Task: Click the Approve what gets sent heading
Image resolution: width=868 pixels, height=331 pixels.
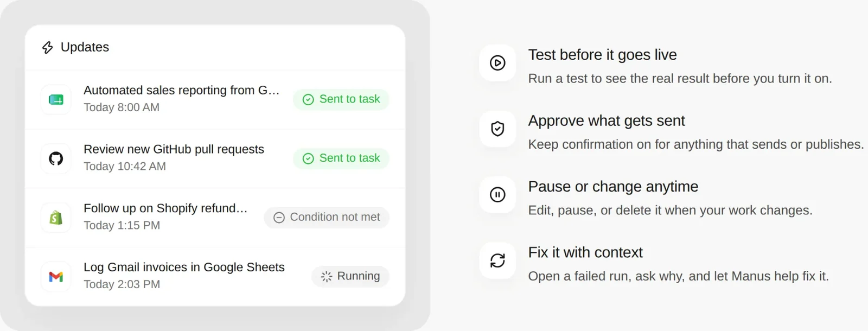Action: point(607,120)
